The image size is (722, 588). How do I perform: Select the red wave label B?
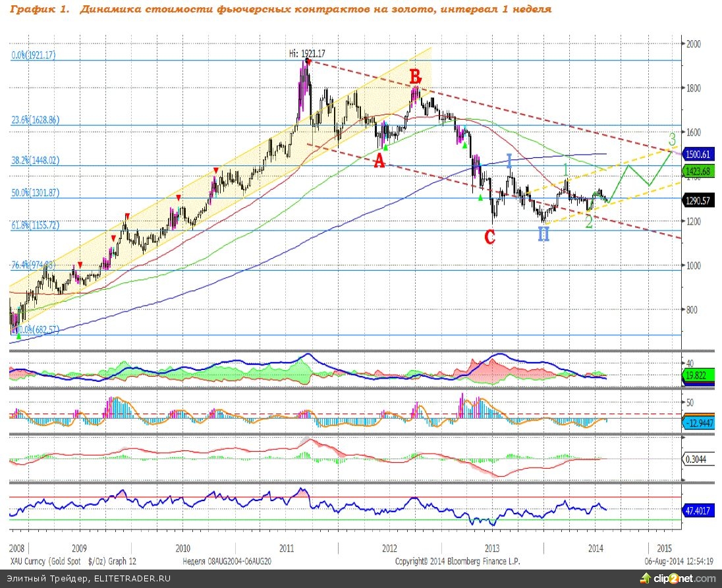(415, 77)
